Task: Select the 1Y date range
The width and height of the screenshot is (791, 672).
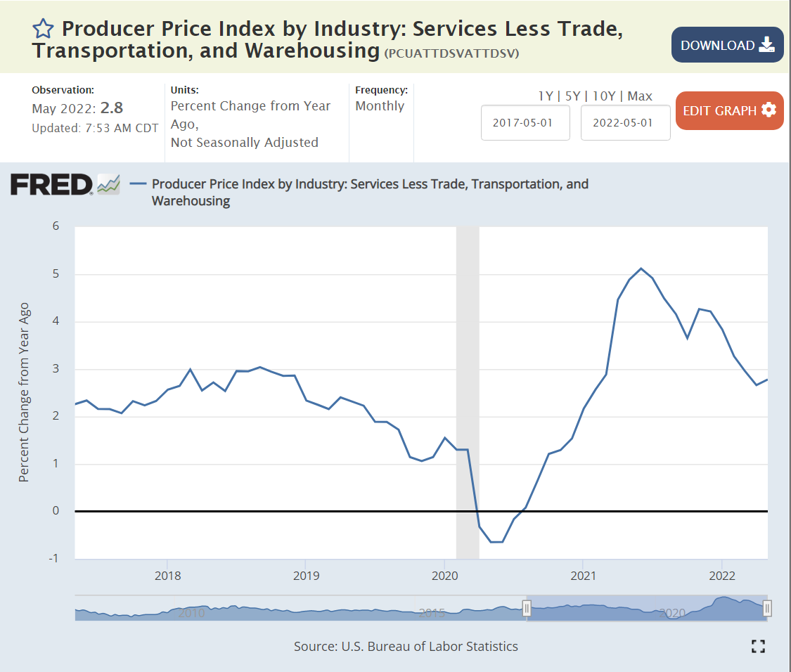Action: 545,96
